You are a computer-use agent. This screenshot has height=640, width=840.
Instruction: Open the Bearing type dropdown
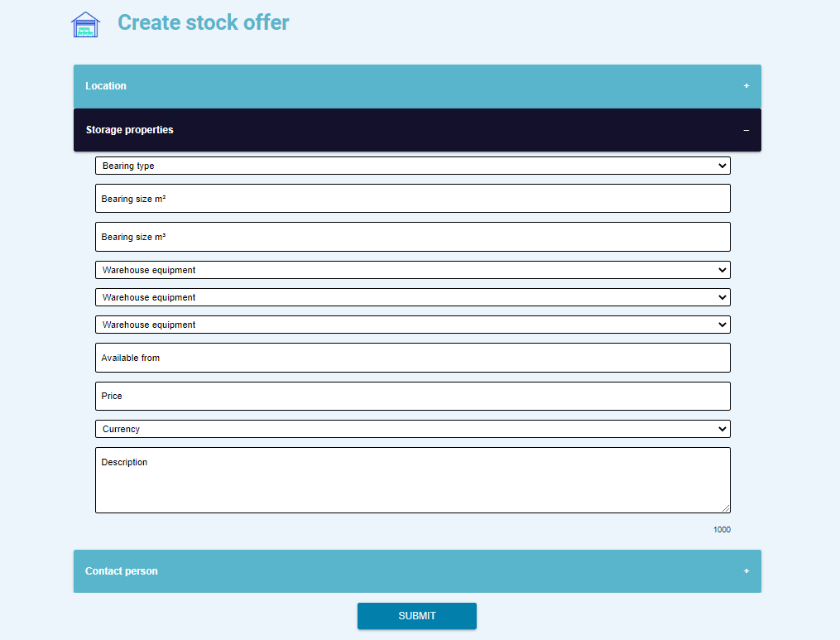[413, 166]
